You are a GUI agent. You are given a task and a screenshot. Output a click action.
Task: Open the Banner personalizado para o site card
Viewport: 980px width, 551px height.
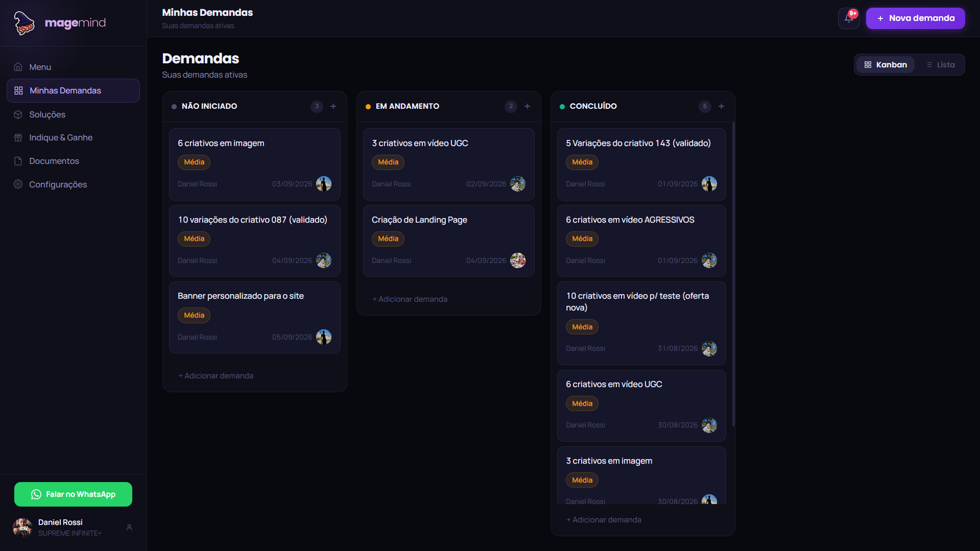pyautogui.click(x=254, y=317)
